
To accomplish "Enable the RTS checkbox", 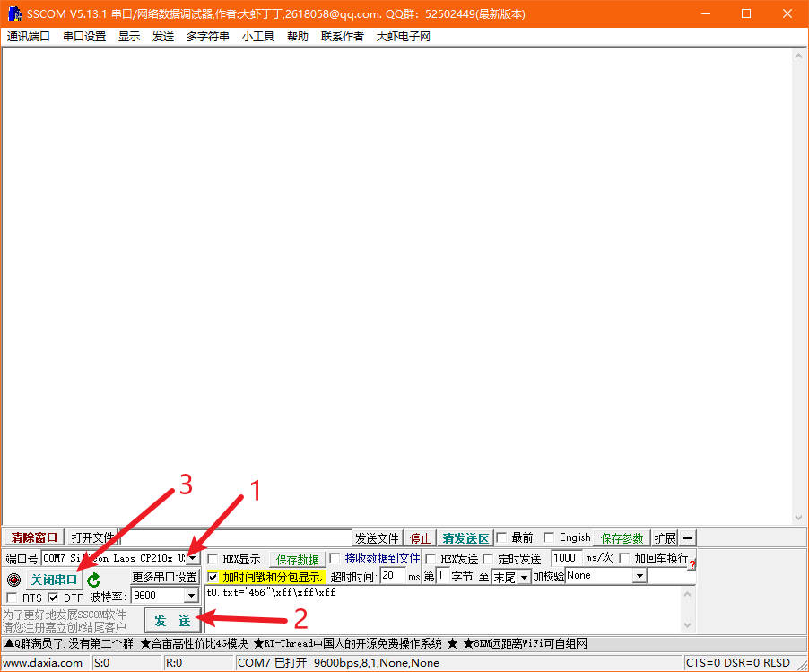I will click(x=12, y=598).
